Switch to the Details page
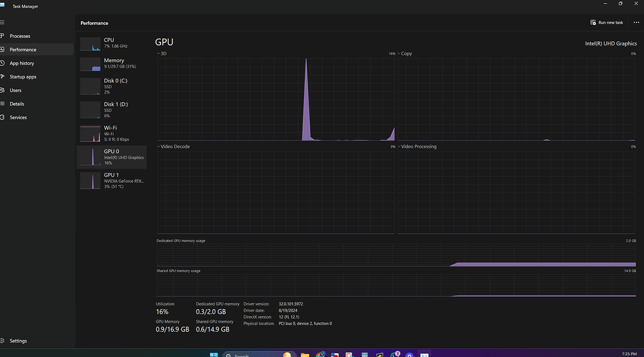This screenshot has width=644, height=357. tap(37, 104)
